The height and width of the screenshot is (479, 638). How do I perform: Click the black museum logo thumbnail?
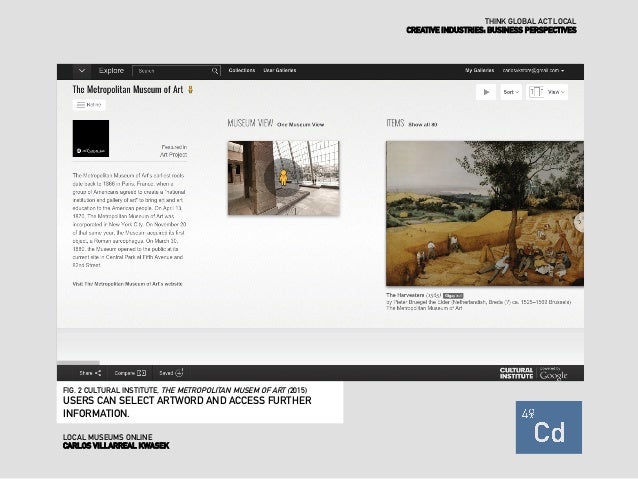pyautogui.click(x=91, y=138)
